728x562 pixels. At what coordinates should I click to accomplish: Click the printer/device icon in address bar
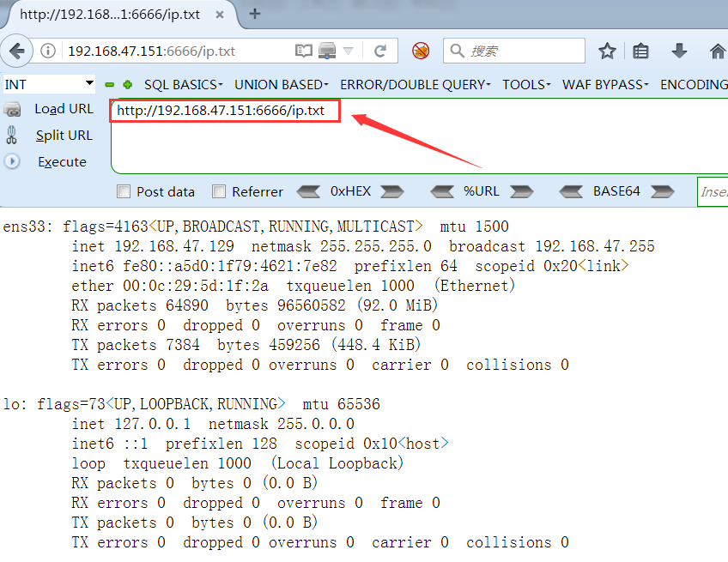327,51
